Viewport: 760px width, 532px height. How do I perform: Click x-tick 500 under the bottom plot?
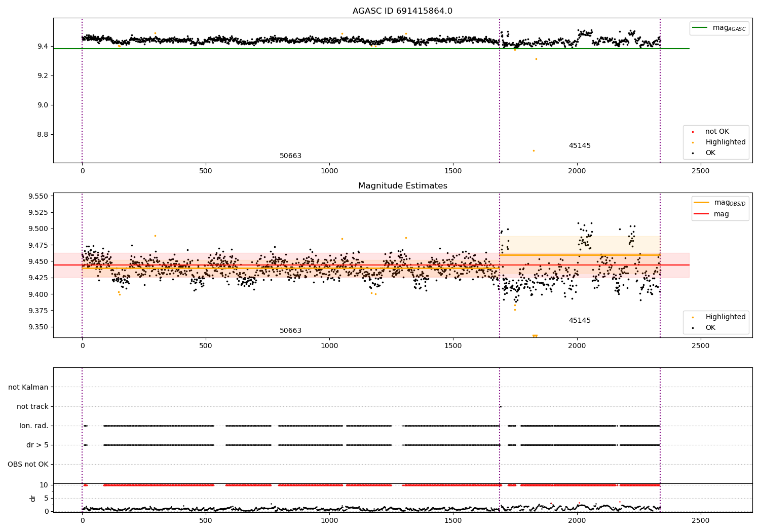pos(206,520)
